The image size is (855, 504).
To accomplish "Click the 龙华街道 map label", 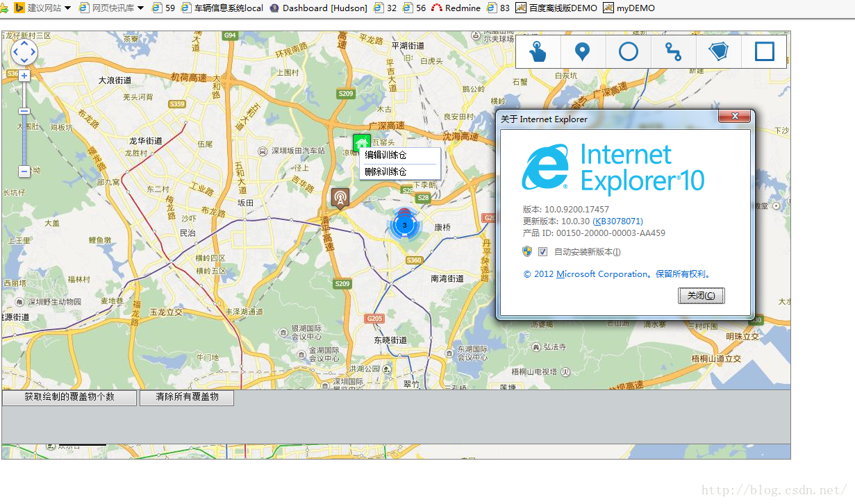I will 145,140.
